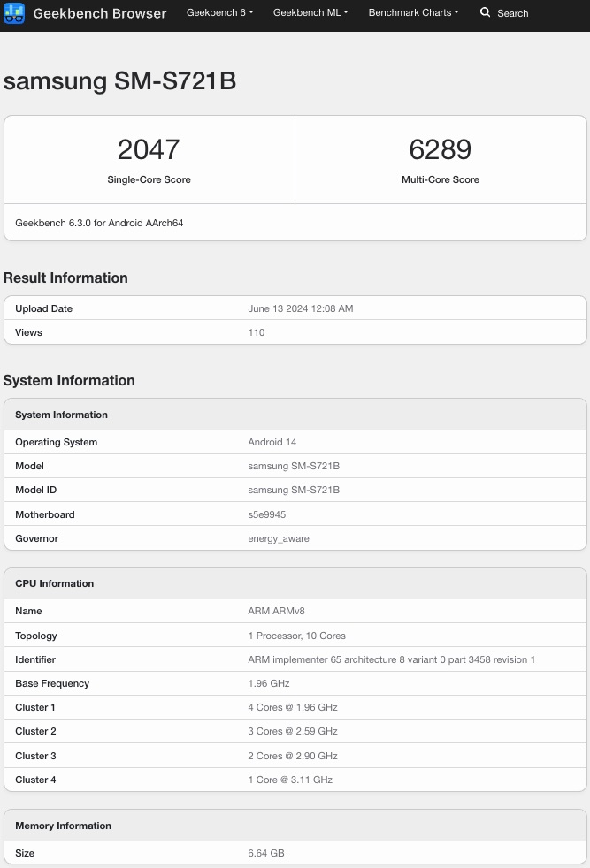Click the samsung SM-S721B page heading
The height and width of the screenshot is (868, 590).
[x=119, y=81]
